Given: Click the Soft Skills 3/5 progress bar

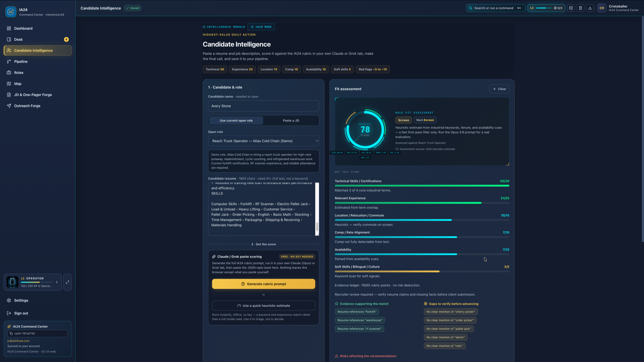Looking at the screenshot, I should point(422,271).
